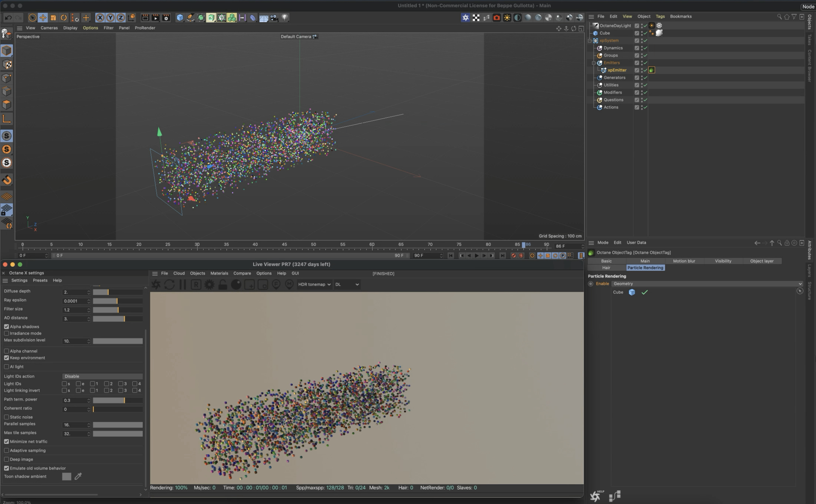This screenshot has height=504, width=816.
Task: Switch to the Motion blur tab
Action: click(x=684, y=261)
